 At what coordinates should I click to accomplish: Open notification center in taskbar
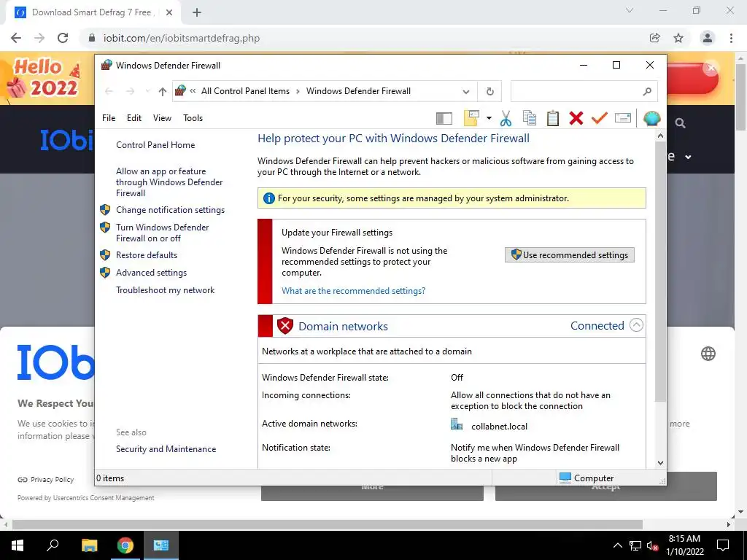pos(723,545)
